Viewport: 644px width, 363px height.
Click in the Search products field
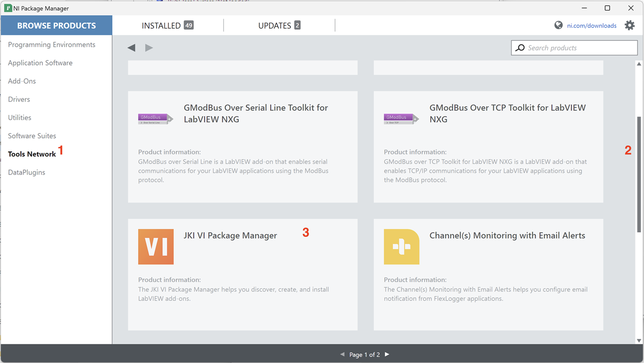[x=574, y=48]
